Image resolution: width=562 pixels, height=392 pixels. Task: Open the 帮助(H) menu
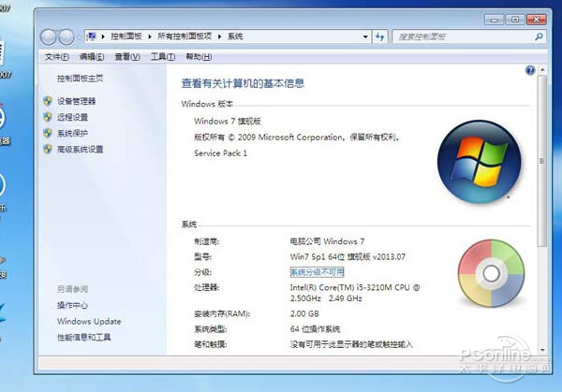tap(199, 56)
